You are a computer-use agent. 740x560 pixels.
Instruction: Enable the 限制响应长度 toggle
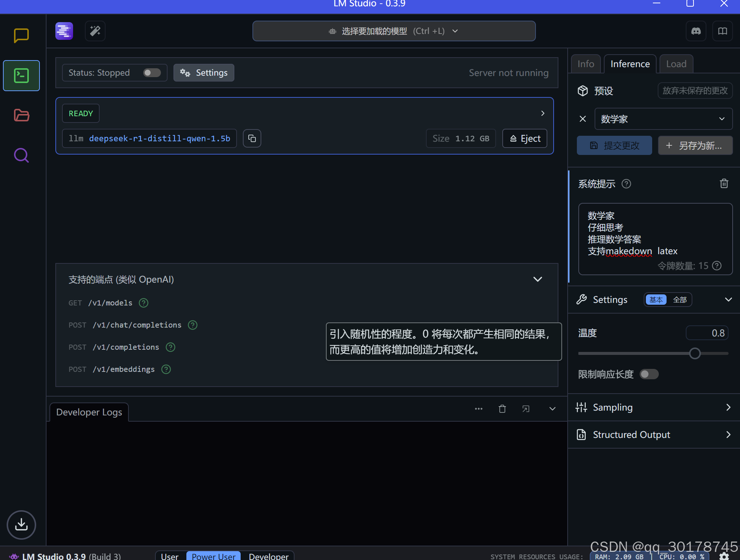pos(649,374)
